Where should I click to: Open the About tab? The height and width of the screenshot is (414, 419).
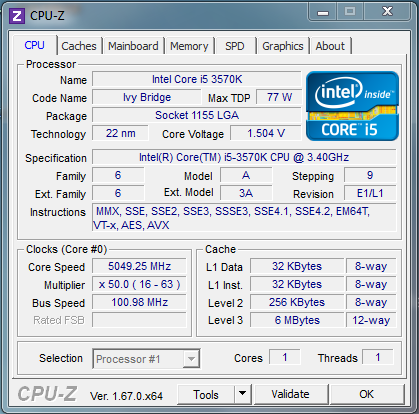click(x=330, y=46)
